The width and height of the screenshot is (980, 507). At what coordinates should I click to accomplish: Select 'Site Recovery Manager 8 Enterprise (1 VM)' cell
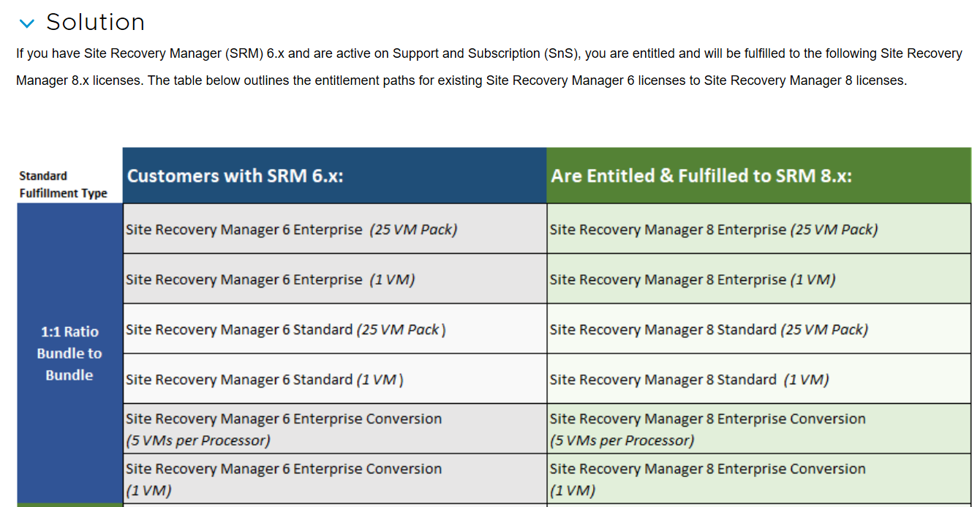point(759,279)
